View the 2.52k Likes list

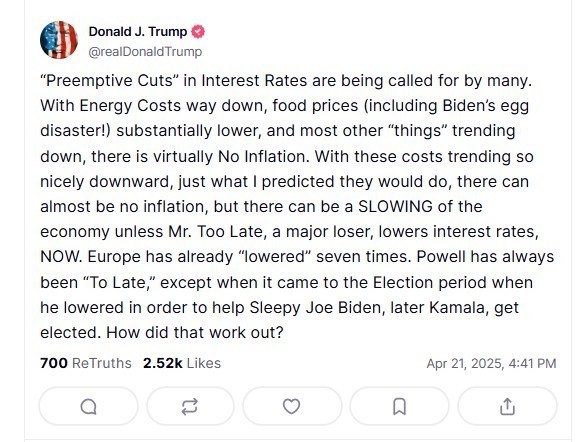(182, 363)
